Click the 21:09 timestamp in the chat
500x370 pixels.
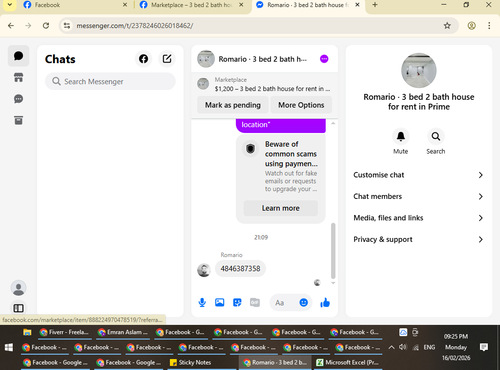point(261,237)
